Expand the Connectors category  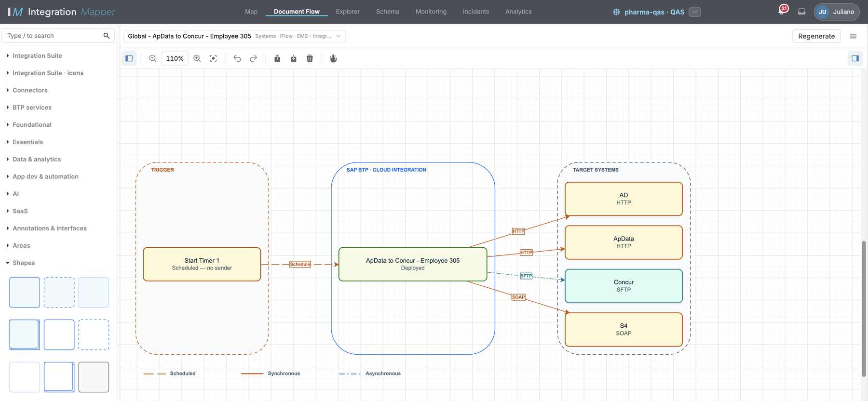click(30, 90)
